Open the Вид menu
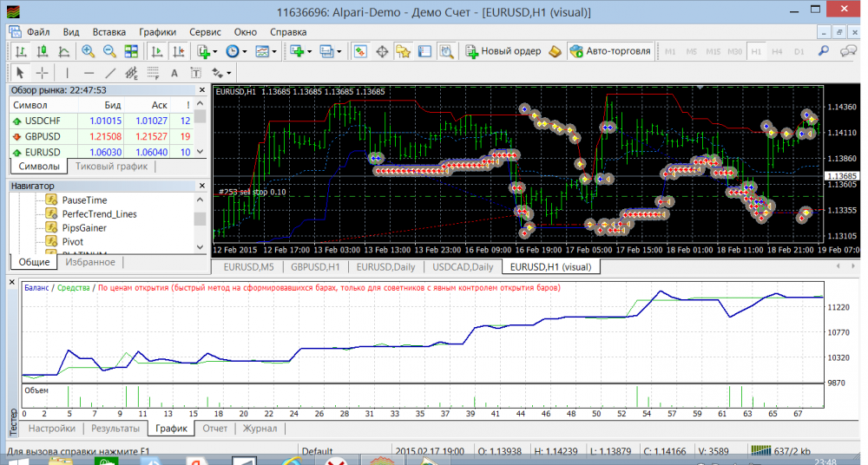Image resolution: width=868 pixels, height=465 pixels. 71,32
